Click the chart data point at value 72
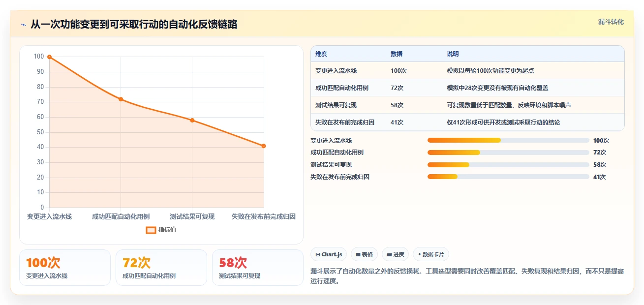The height and width of the screenshot is (305, 644). (121, 99)
